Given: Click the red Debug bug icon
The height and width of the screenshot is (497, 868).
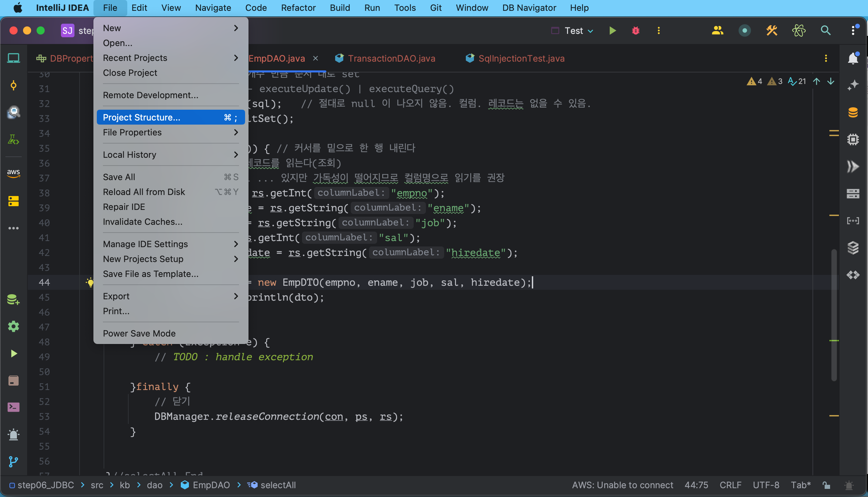Looking at the screenshot, I should pyautogui.click(x=635, y=31).
